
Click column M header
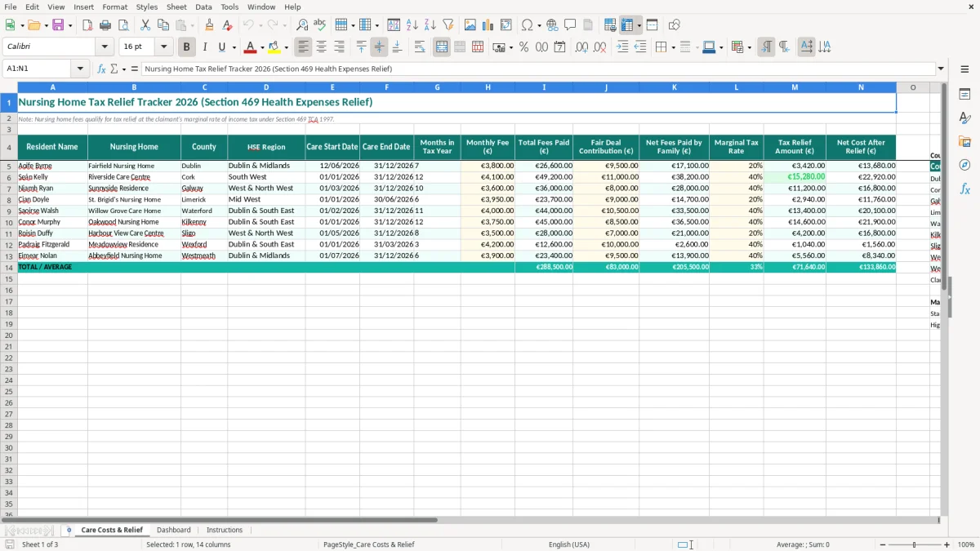795,87
